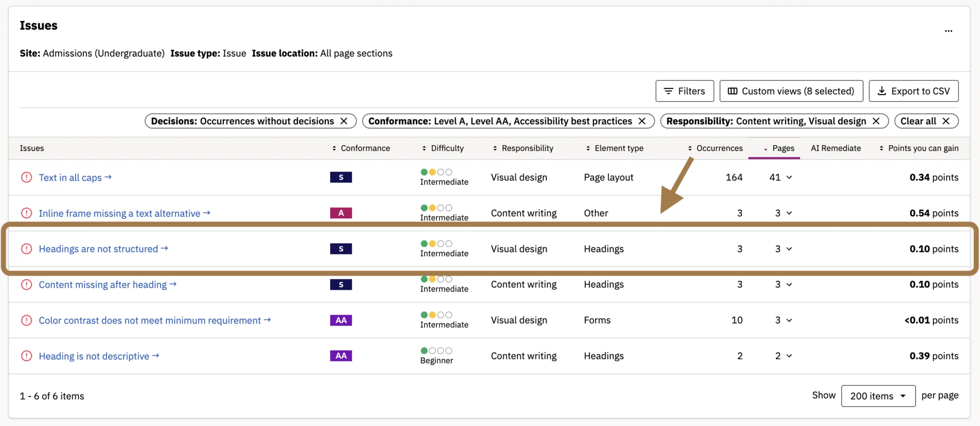The image size is (980, 426).
Task: Open Inline frame missing a text alternative issue
Action: coord(124,213)
